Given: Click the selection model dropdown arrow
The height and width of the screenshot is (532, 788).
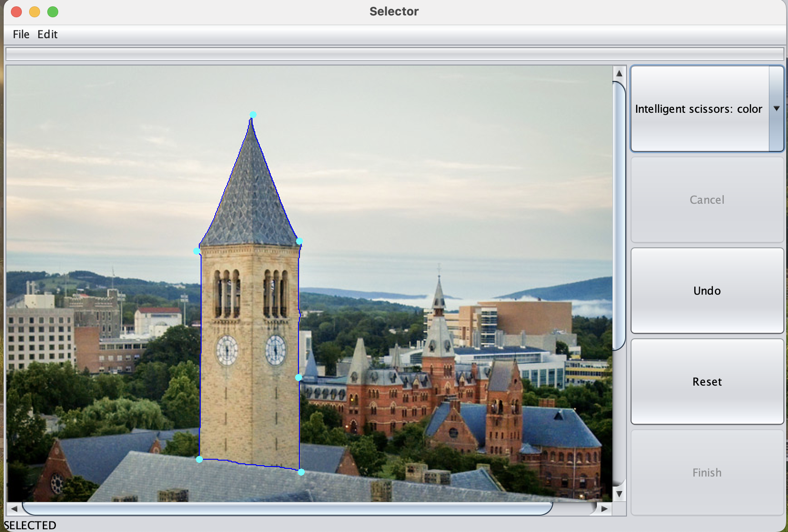Looking at the screenshot, I should 776,109.
